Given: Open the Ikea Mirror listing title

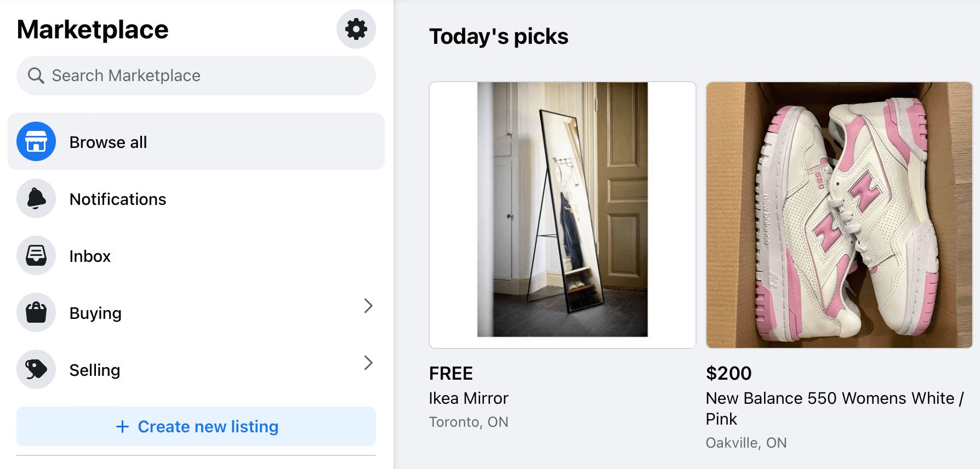Looking at the screenshot, I should point(469,398).
